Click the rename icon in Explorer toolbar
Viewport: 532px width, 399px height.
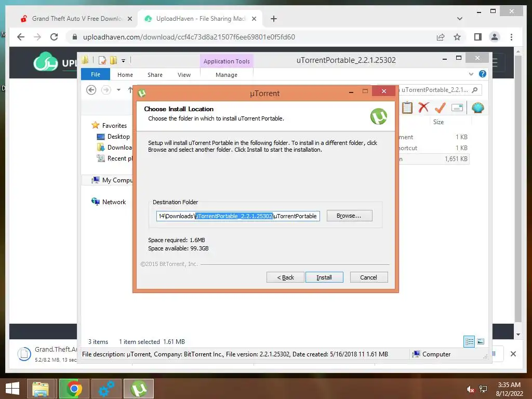457,108
